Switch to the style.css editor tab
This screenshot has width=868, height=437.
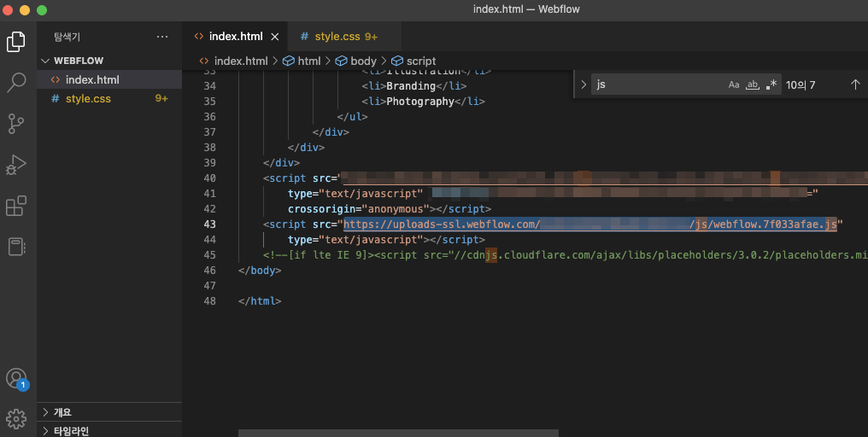pyautogui.click(x=344, y=37)
